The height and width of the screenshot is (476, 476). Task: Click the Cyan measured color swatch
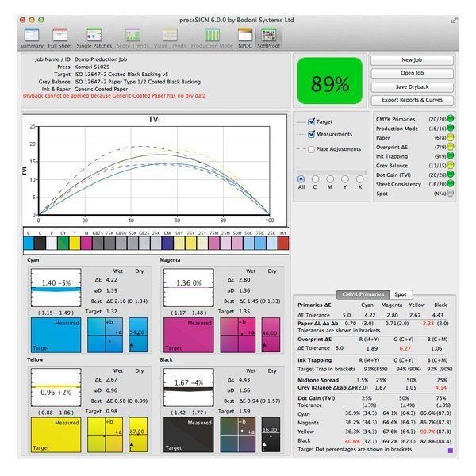tap(62, 334)
